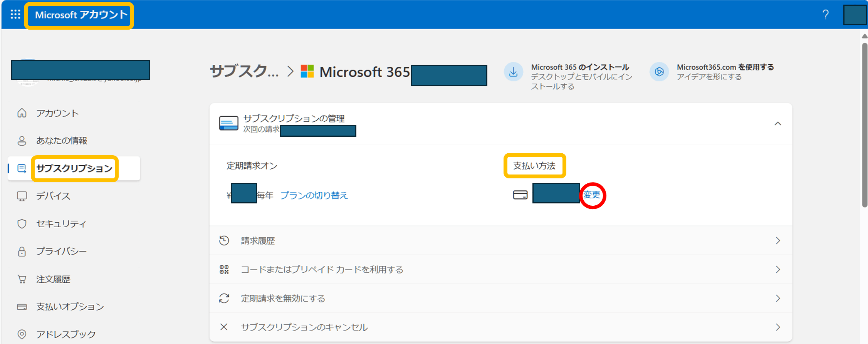Click Microsoft365.com を使用する link text

pyautogui.click(x=725, y=67)
